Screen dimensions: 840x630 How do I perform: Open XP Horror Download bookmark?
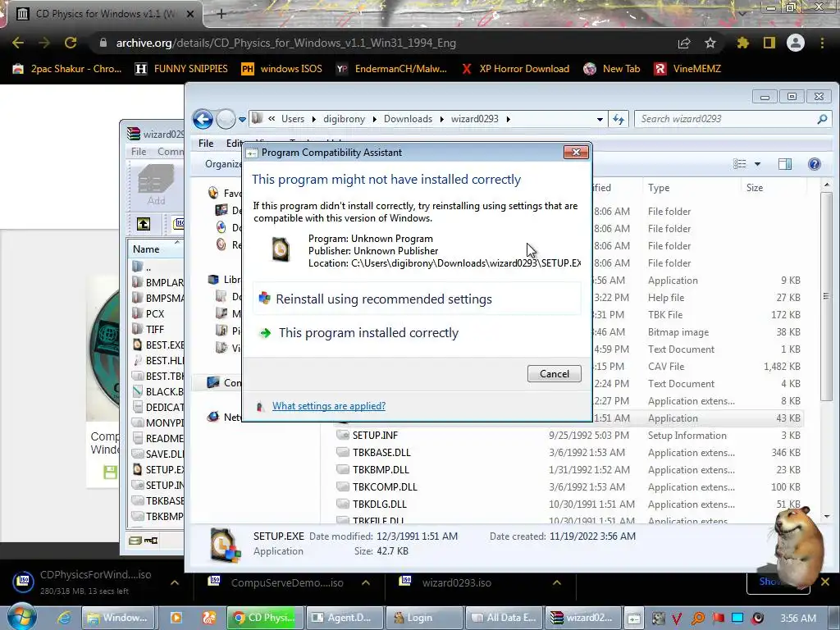point(515,69)
